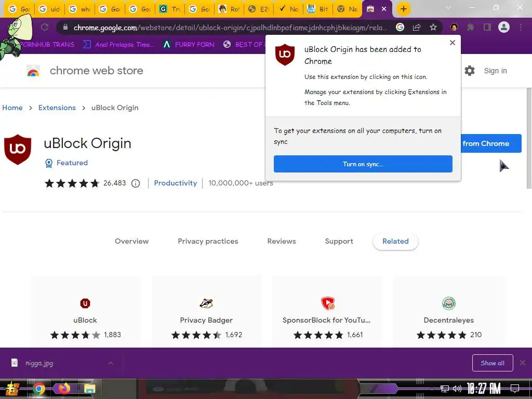Click the chrome web store logo
532x399 pixels.
(x=33, y=71)
